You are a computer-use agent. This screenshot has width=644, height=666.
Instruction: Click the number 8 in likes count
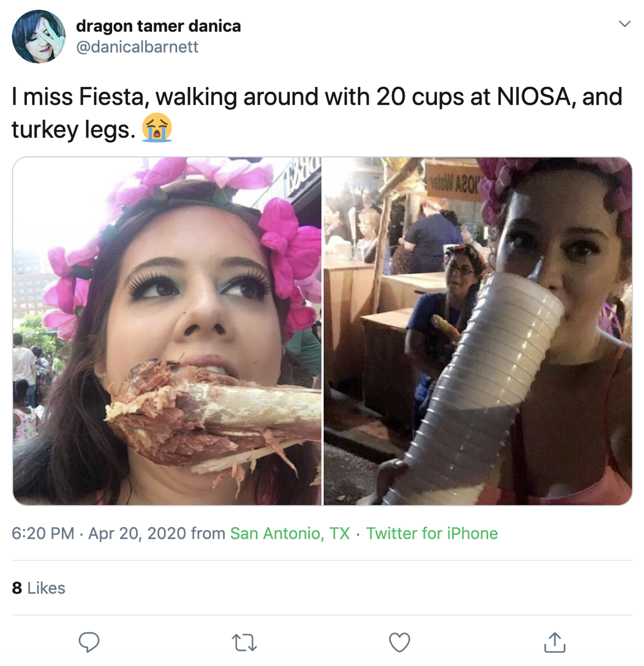[x=17, y=588]
